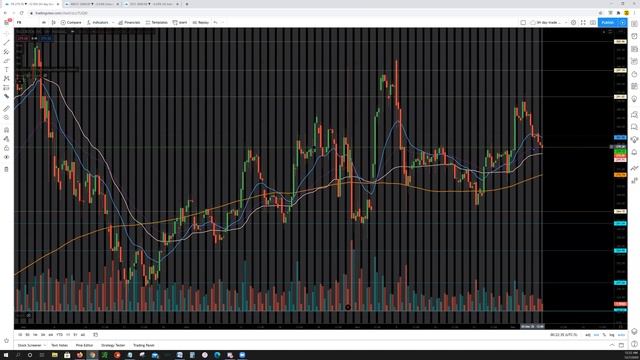Viewport: 640px width, 360px height.
Task: Open the Indicators menu
Action: click(98, 22)
